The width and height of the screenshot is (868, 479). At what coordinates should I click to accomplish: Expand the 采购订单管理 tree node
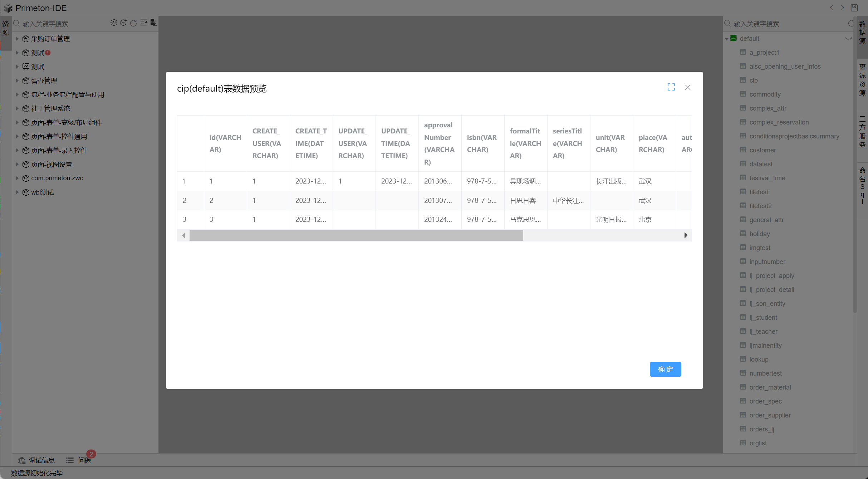point(17,39)
